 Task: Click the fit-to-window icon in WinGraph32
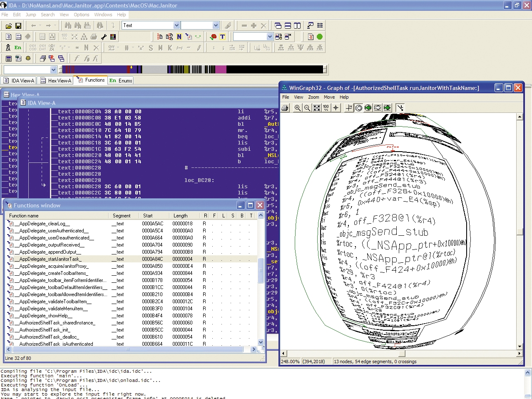[317, 108]
